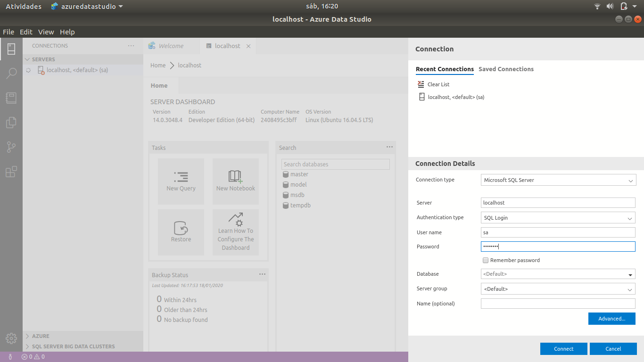Click the Connect button
644x362 pixels.
pos(564,349)
